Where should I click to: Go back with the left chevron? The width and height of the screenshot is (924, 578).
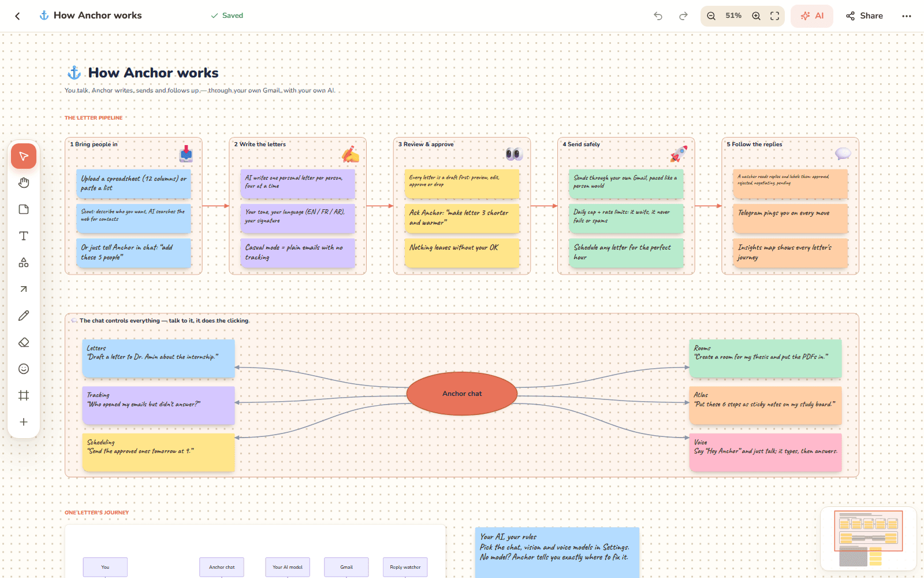(x=18, y=16)
